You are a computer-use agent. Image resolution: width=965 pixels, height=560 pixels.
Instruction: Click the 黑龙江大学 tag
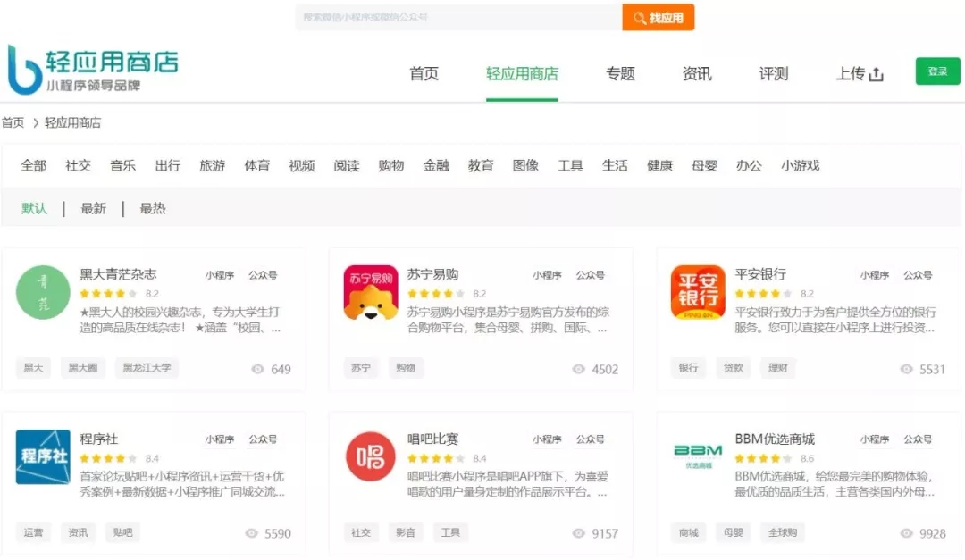tap(147, 368)
